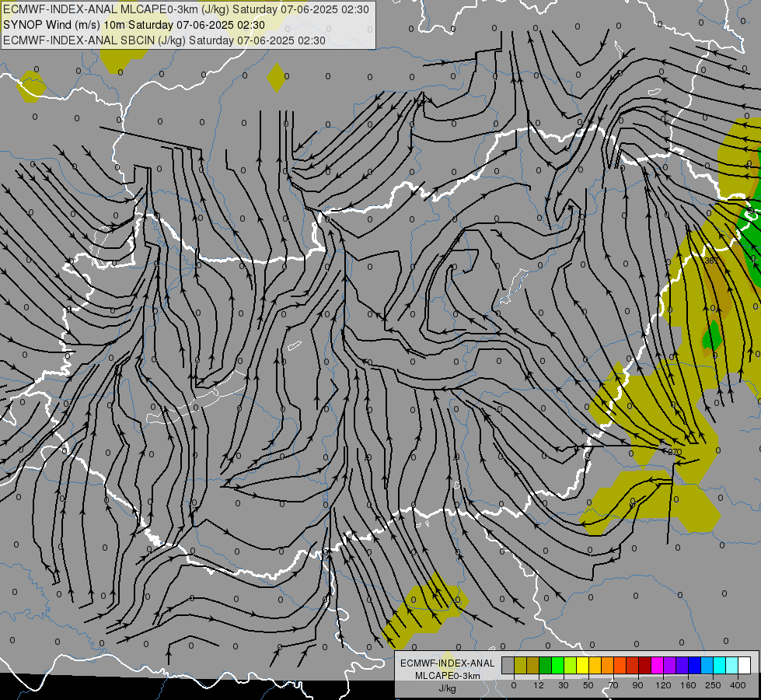Click legend scale value 50

click(588, 685)
